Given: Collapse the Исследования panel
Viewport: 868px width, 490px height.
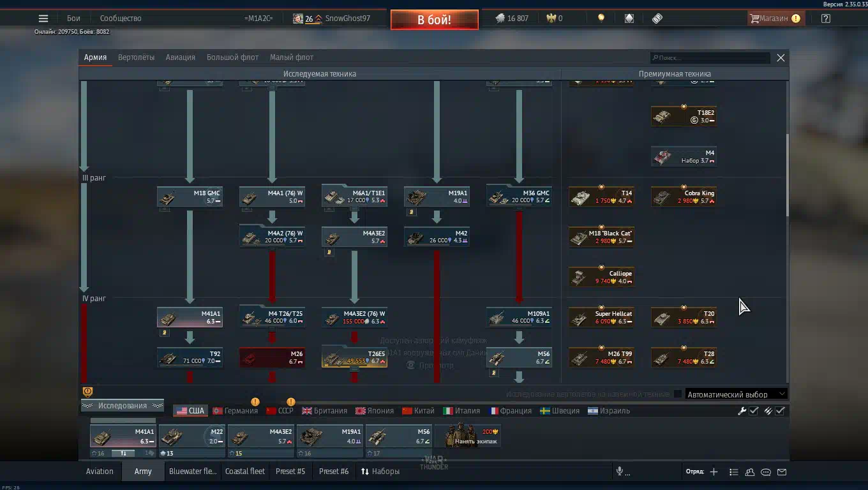Looking at the screenshot, I should [123, 406].
